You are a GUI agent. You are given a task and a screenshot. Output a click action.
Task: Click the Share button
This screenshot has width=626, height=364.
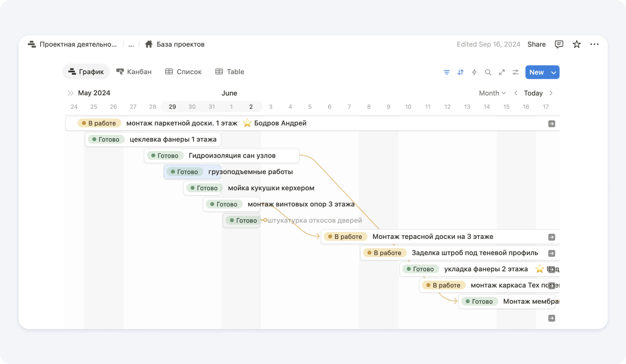pos(537,44)
